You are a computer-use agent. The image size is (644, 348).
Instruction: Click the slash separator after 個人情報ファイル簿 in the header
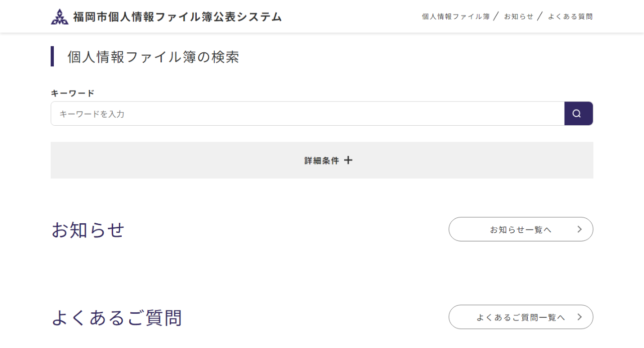click(497, 17)
